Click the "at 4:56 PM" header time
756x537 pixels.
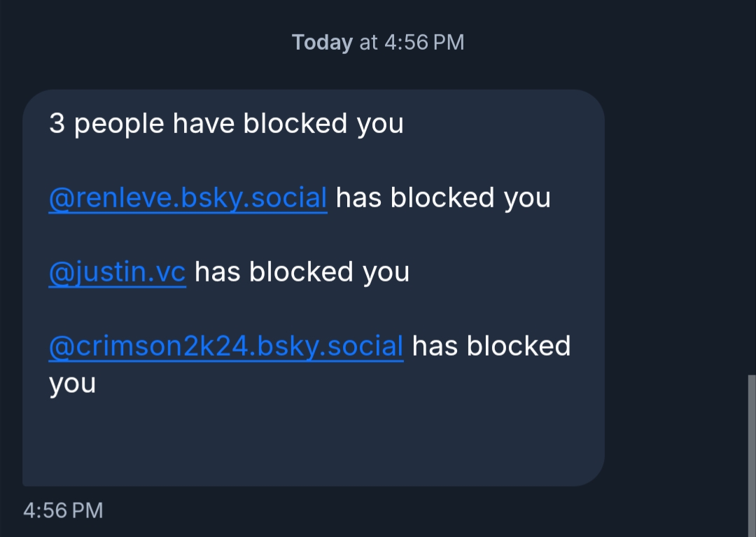pyautogui.click(x=412, y=43)
